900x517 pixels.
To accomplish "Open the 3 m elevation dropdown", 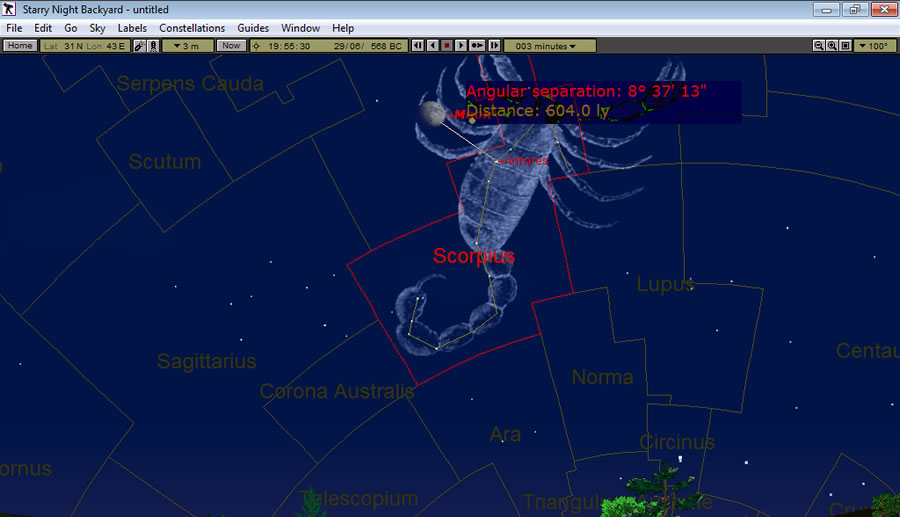I will click(x=188, y=46).
